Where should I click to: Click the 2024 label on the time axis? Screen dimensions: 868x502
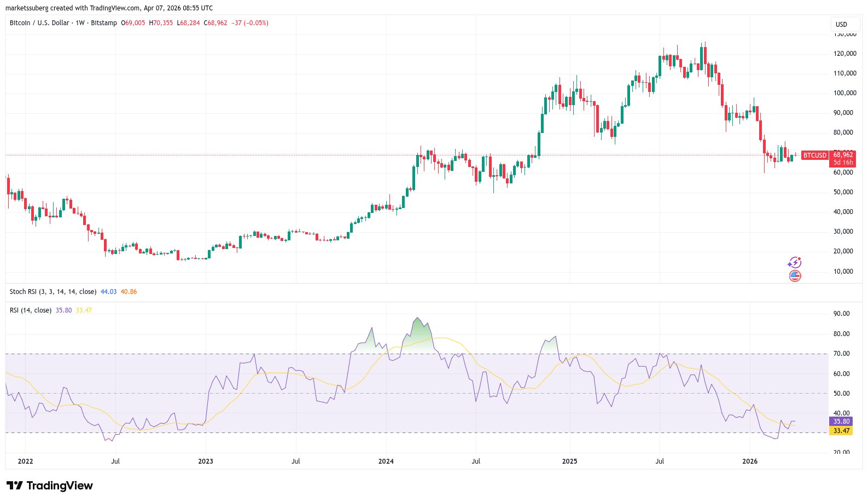(x=386, y=461)
